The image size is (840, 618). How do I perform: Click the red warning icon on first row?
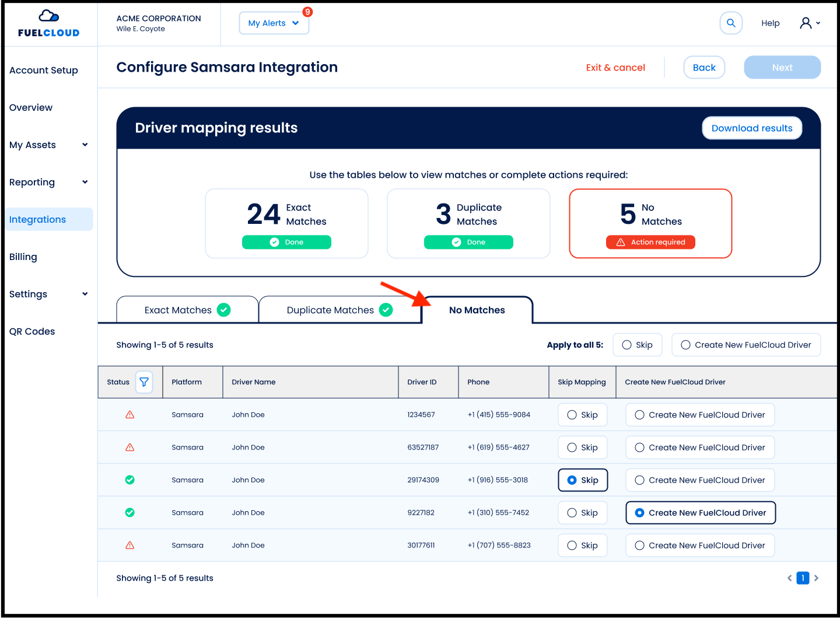pyautogui.click(x=129, y=415)
